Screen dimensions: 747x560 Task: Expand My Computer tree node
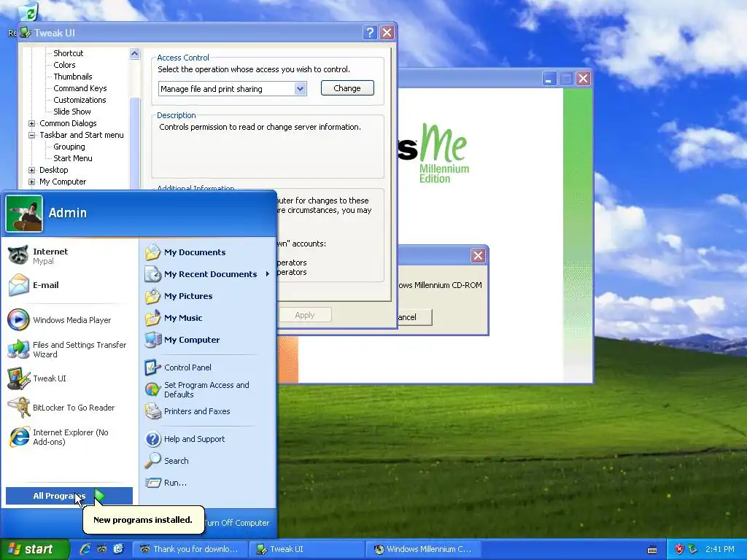click(x=32, y=182)
